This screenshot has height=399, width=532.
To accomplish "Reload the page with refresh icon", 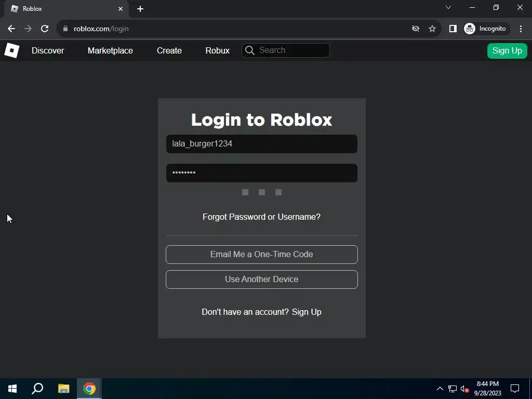I will tap(45, 29).
